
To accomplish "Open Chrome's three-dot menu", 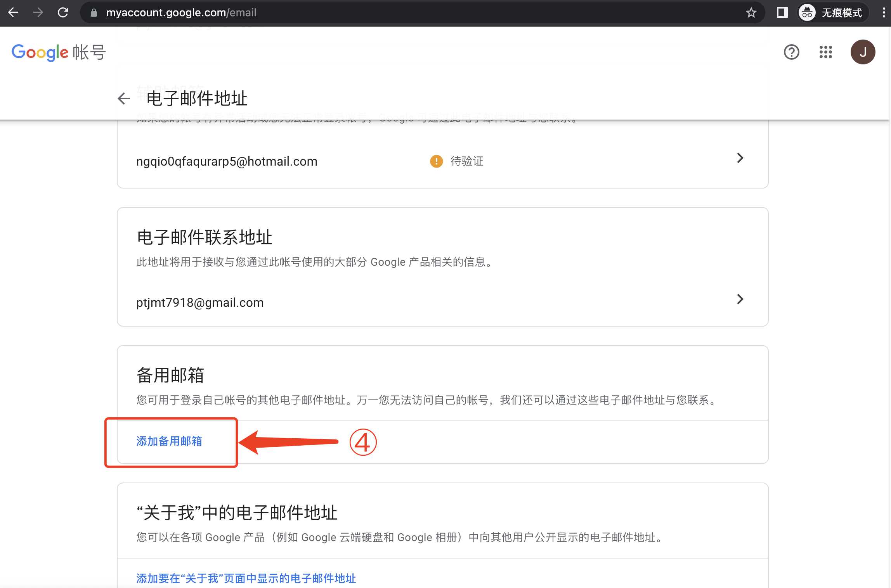I will click(x=884, y=12).
